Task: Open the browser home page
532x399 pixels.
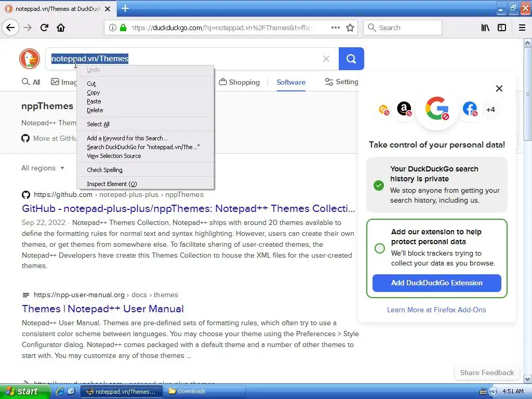Action: coord(61,28)
